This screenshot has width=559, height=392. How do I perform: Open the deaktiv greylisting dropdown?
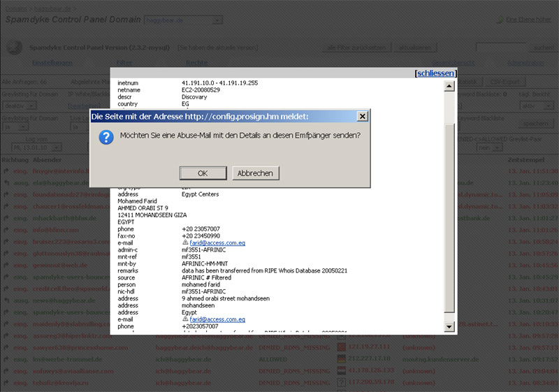pos(20,106)
